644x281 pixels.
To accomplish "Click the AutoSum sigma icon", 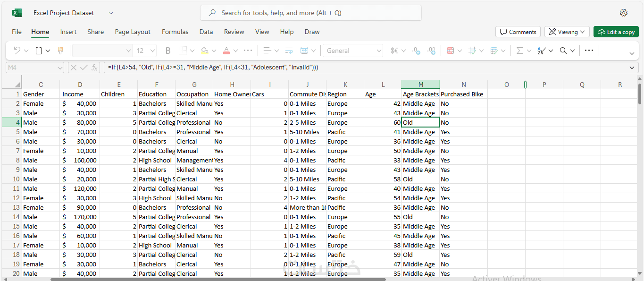I will pos(519,51).
